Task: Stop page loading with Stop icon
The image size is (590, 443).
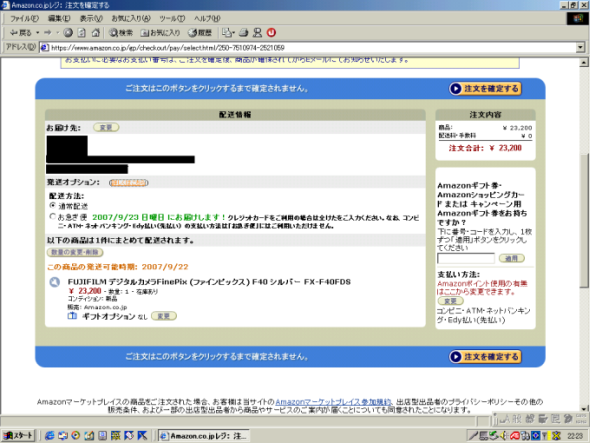Action: (x=68, y=33)
